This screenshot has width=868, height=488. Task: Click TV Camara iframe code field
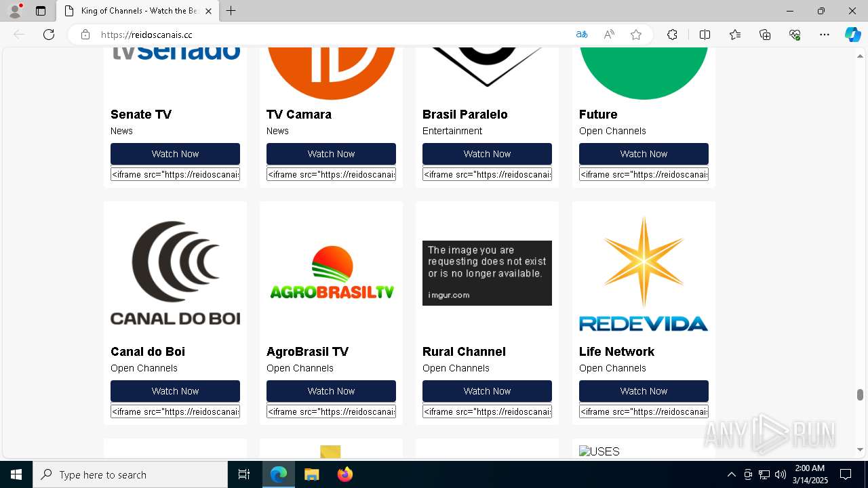(x=331, y=174)
